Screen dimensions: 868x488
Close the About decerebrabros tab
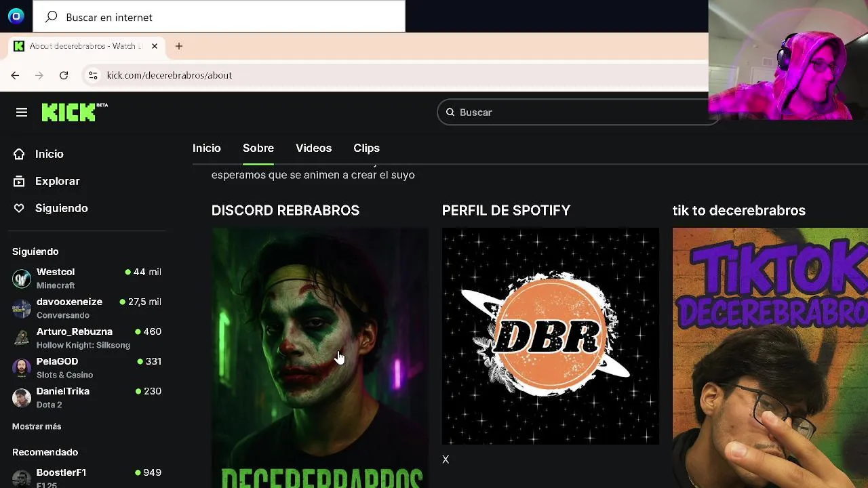(155, 46)
